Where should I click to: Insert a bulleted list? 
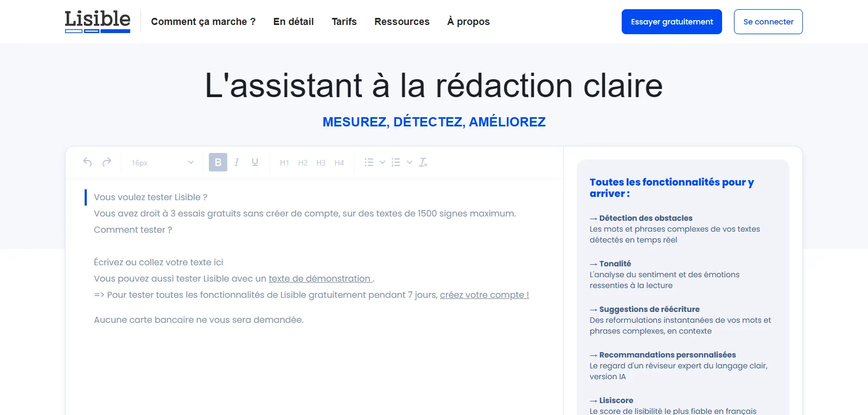pyautogui.click(x=369, y=162)
